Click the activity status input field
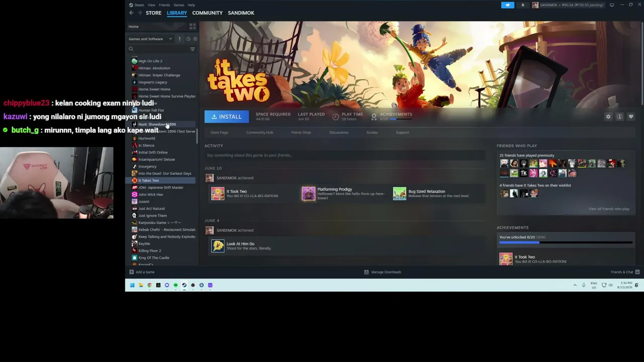644x362 pixels. 345,155
